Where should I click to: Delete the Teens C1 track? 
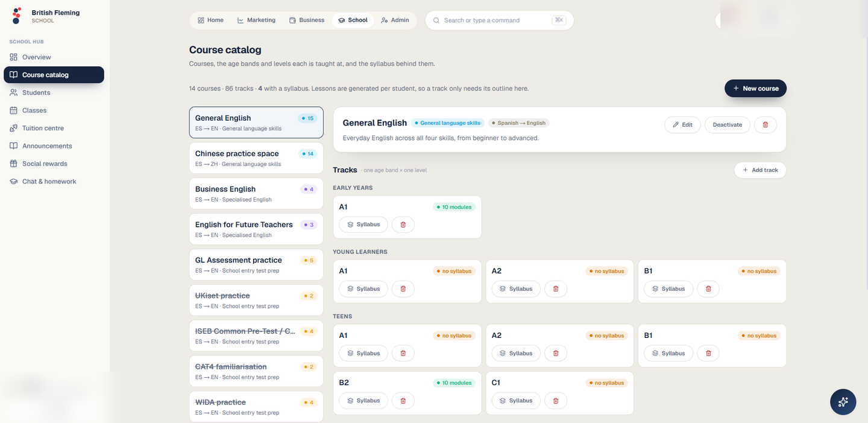(556, 401)
